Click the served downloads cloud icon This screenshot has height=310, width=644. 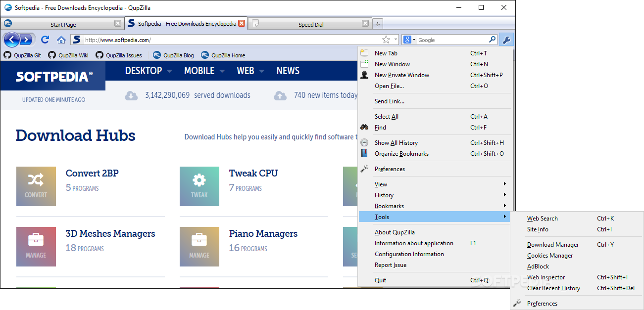pyautogui.click(x=131, y=95)
